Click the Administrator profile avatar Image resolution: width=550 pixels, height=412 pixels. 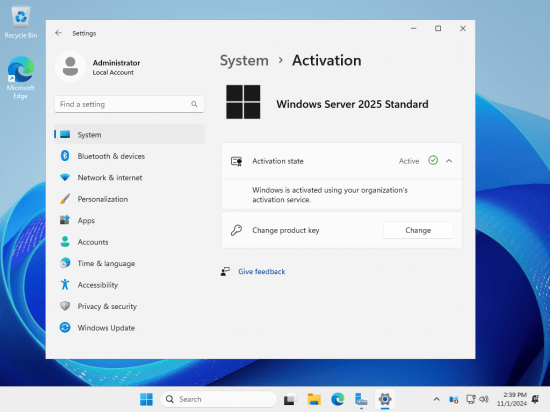tap(70, 66)
